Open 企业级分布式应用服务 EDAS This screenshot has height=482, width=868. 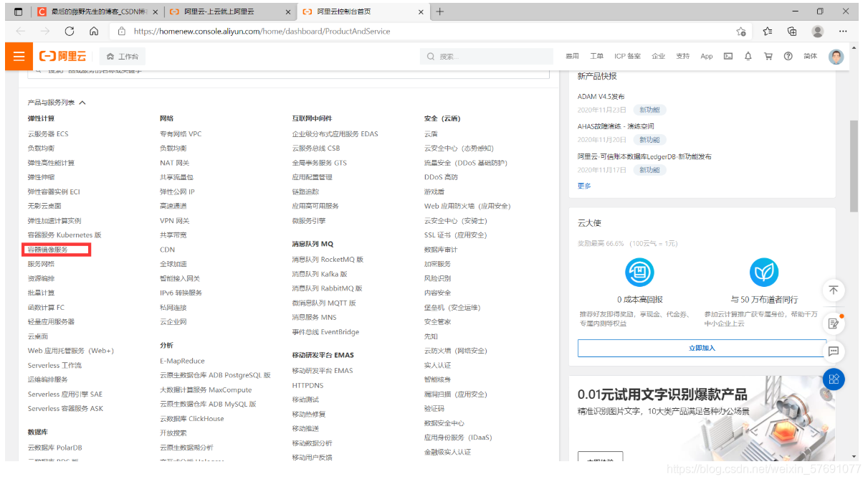click(335, 134)
